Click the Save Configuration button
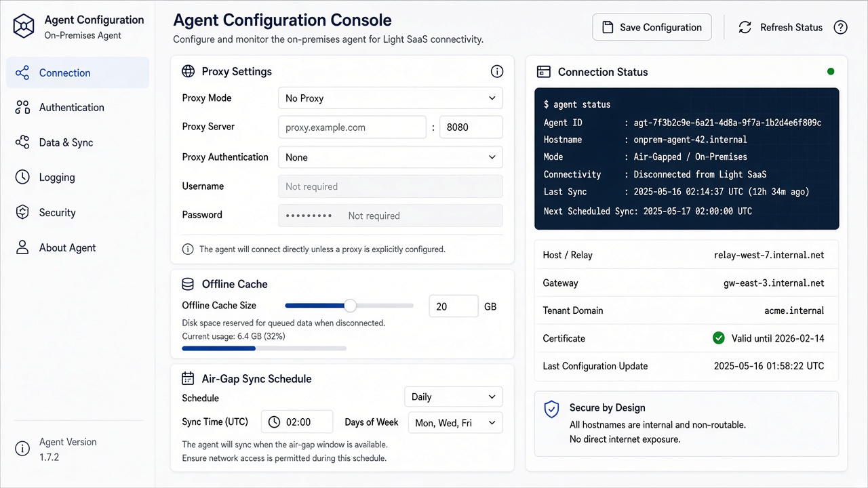Screen dimensions: 868x488 [652, 27]
